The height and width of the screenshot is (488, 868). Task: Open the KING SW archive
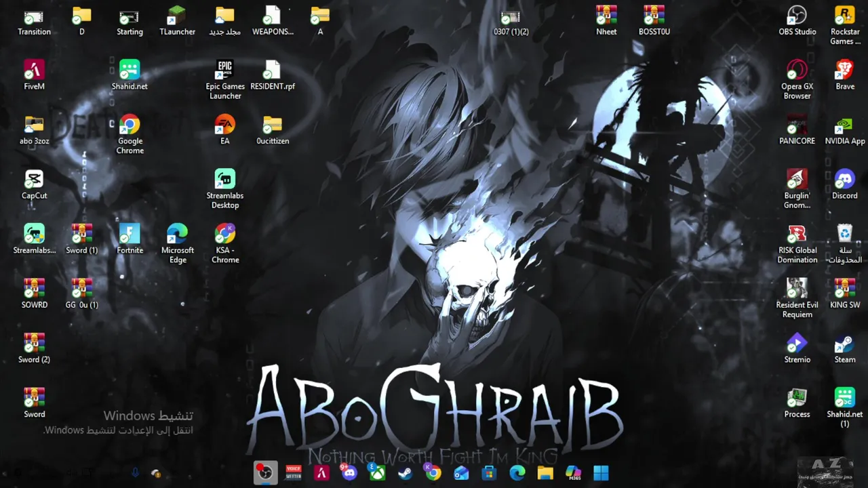[845, 294]
